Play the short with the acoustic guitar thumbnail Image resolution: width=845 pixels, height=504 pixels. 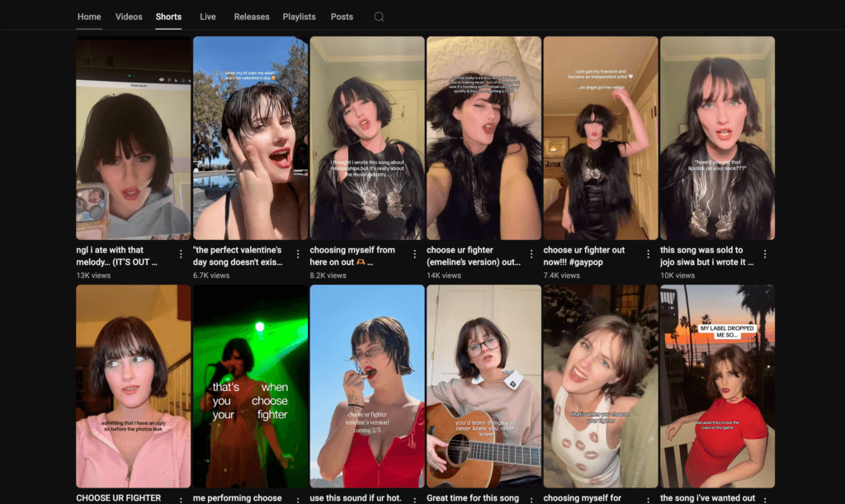click(x=484, y=386)
